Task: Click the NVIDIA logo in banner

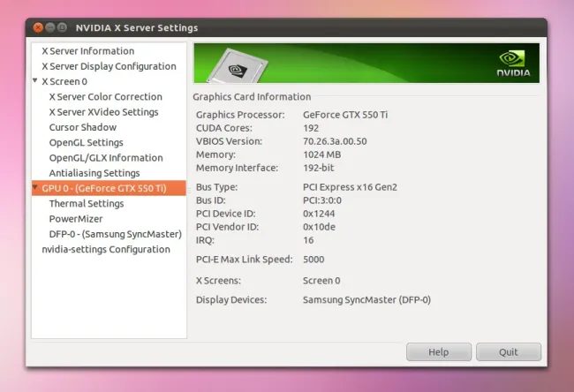Action: tap(512, 64)
